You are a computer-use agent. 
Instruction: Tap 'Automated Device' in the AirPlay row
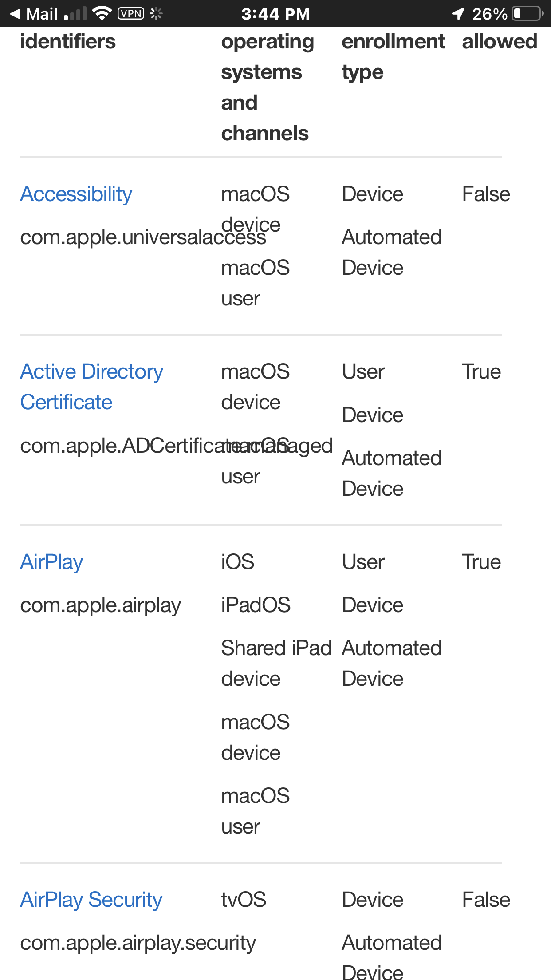[x=392, y=664]
